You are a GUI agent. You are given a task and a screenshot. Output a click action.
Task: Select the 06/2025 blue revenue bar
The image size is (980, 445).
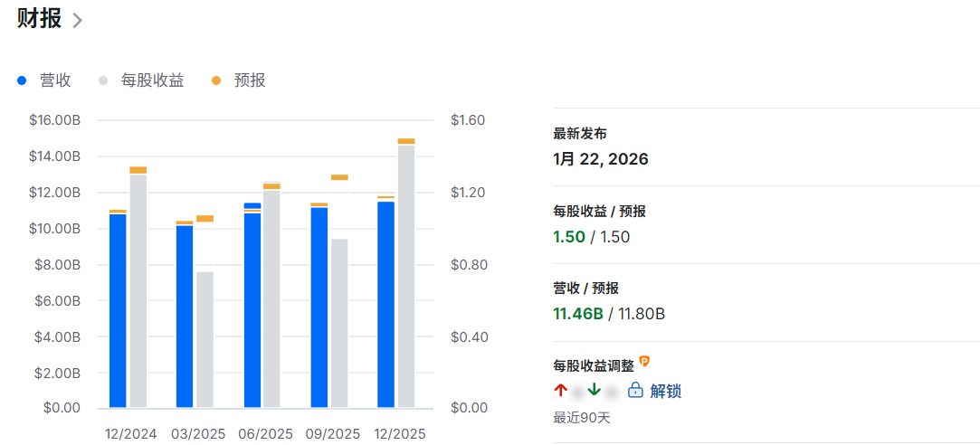point(252,305)
